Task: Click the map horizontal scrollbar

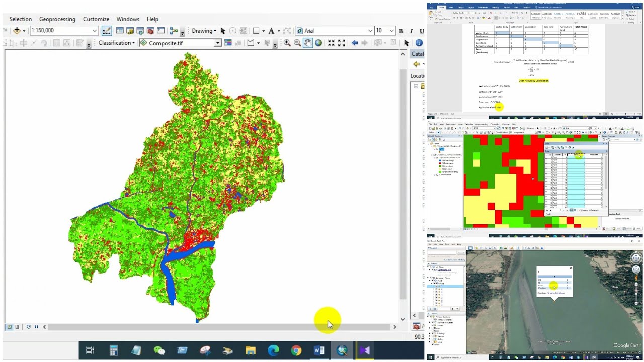Action: point(219,327)
